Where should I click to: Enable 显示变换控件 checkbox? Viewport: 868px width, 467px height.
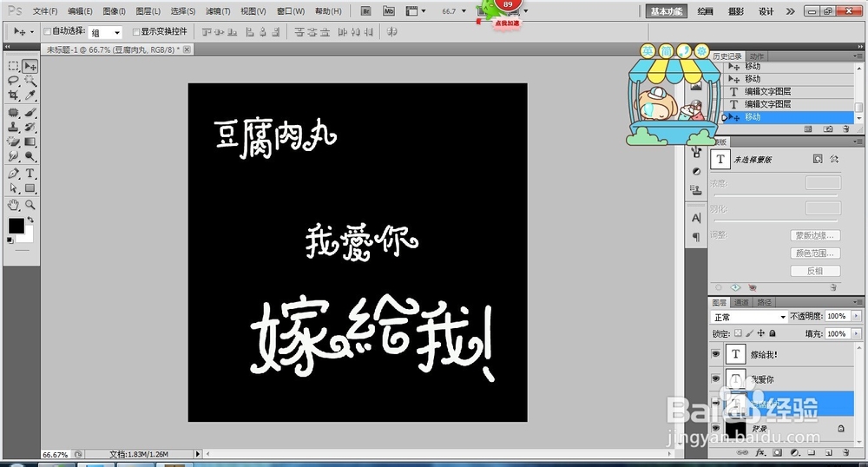[x=135, y=31]
